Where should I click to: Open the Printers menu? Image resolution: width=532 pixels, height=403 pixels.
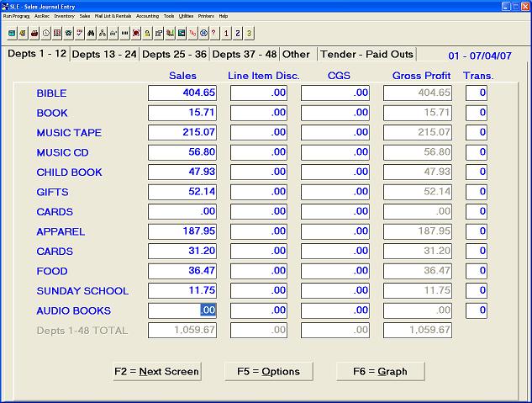206,16
